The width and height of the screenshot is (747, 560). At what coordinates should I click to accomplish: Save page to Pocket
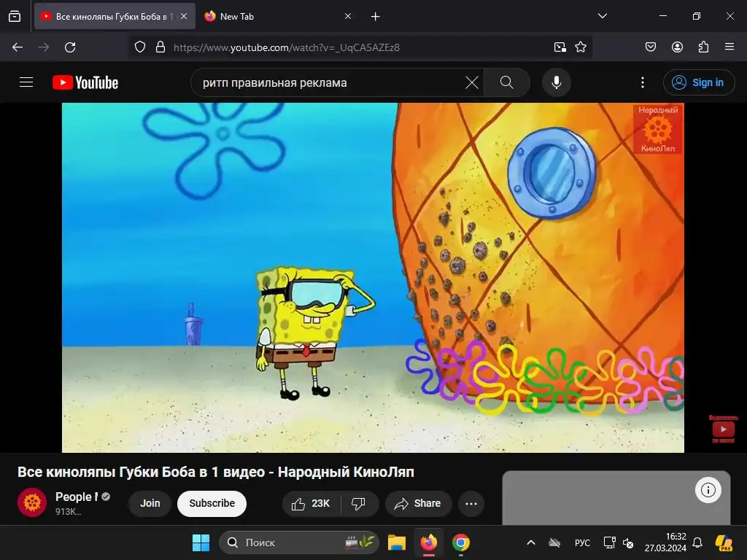(651, 47)
